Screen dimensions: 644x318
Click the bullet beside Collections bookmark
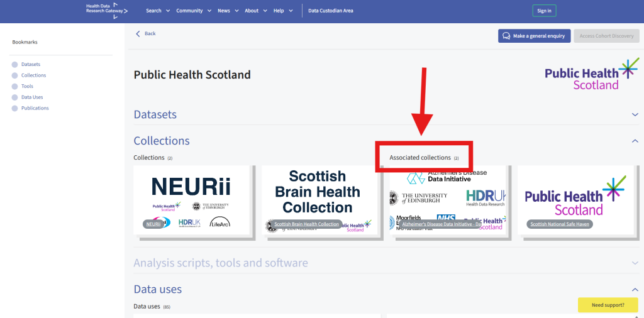(x=15, y=75)
